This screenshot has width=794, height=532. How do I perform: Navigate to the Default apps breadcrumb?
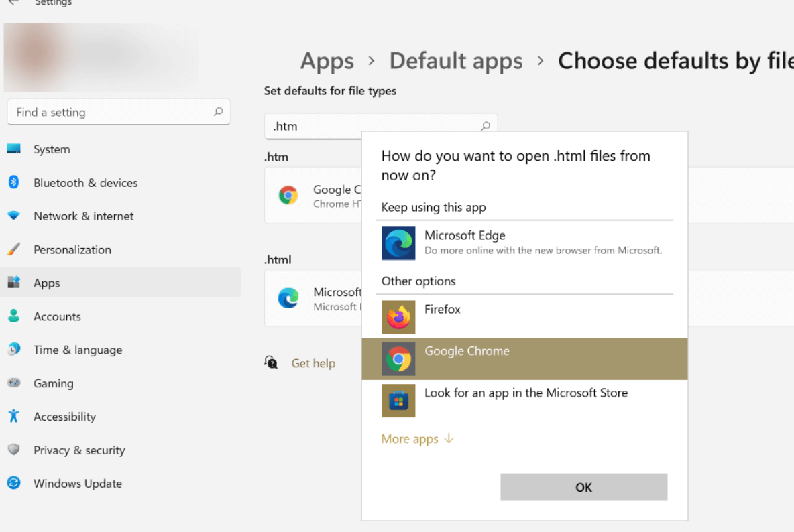(x=455, y=61)
